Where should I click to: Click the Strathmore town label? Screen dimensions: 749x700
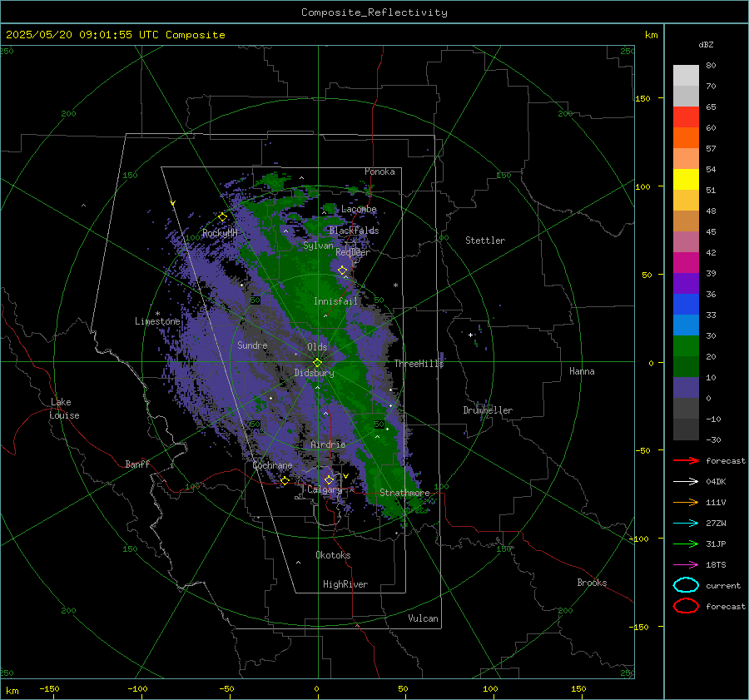tap(404, 493)
